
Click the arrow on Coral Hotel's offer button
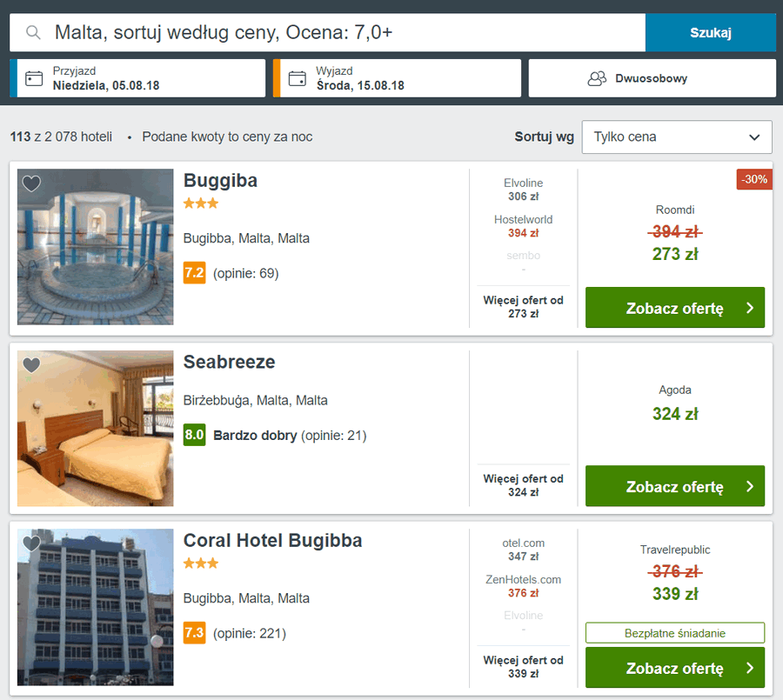[x=750, y=668]
